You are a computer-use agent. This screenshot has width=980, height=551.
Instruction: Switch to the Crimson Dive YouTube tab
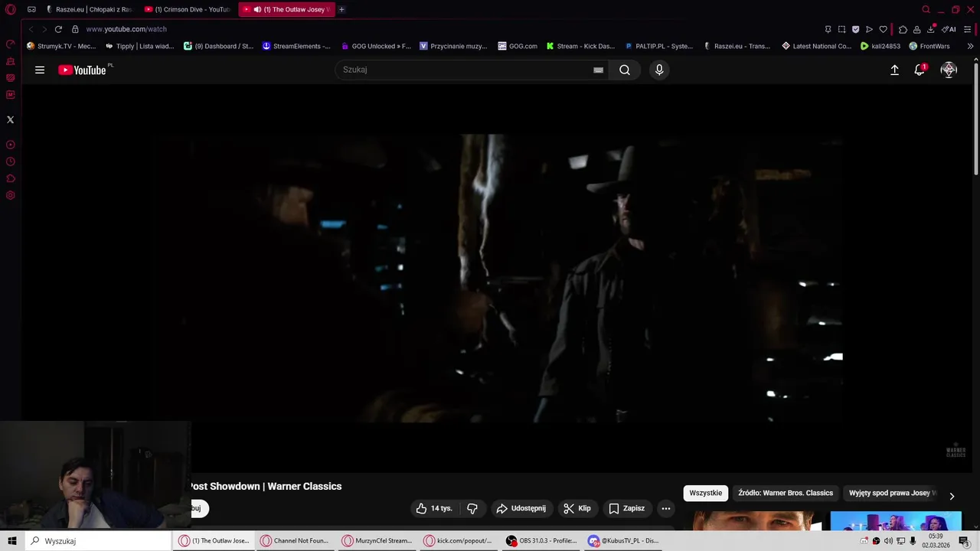click(188, 9)
